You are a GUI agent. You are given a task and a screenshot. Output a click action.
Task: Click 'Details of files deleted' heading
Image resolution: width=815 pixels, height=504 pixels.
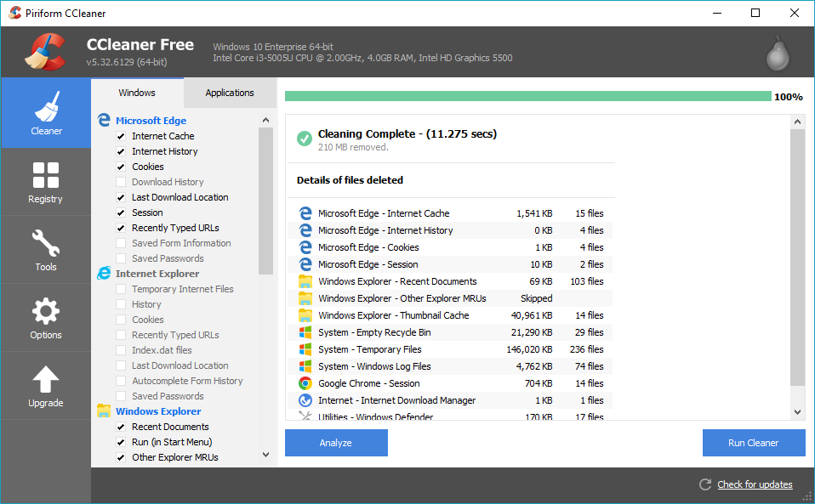[350, 180]
